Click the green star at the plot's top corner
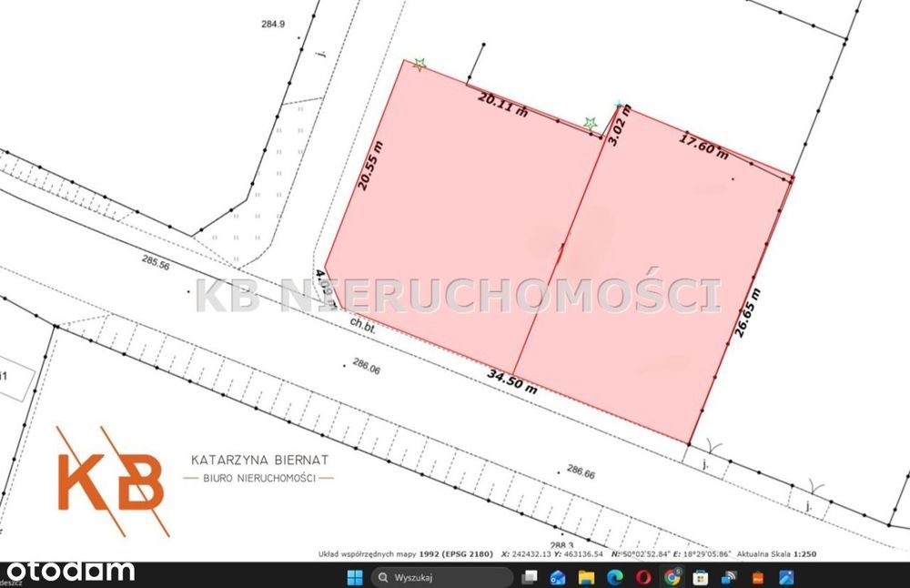 click(x=420, y=65)
